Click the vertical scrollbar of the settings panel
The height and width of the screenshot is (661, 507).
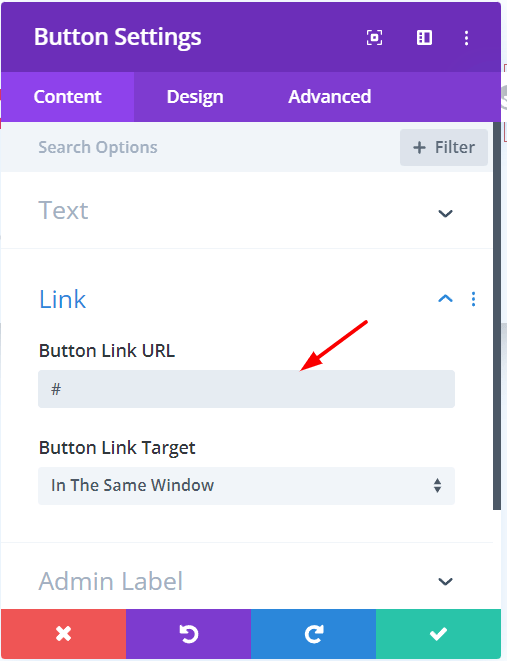497,316
